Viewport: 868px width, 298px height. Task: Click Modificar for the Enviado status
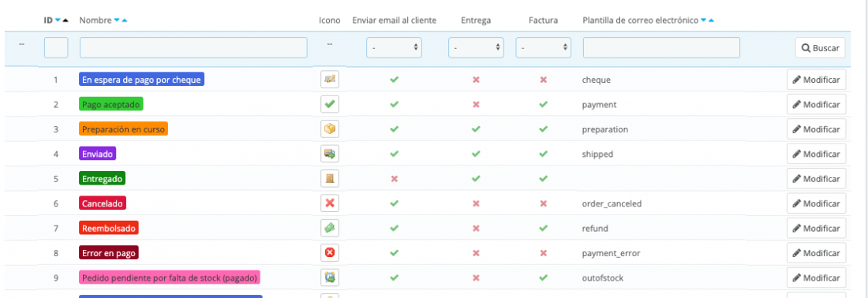(x=817, y=154)
